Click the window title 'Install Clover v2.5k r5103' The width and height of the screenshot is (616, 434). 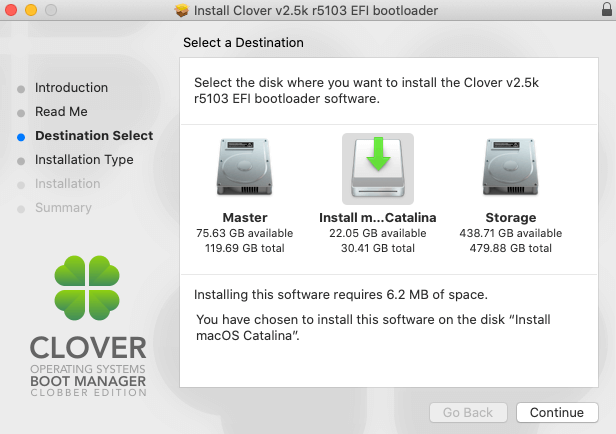point(316,10)
